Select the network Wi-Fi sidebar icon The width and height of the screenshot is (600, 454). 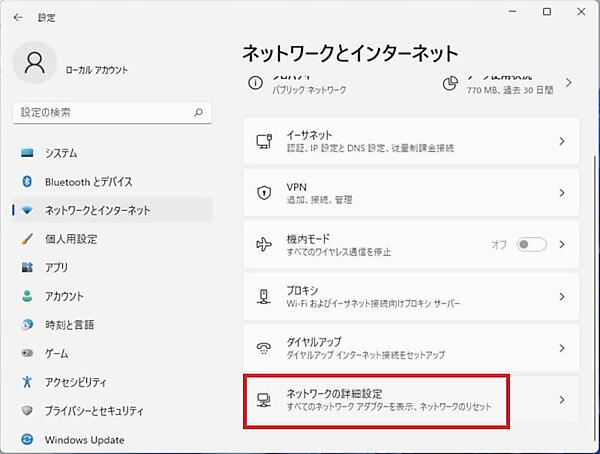click(27, 210)
